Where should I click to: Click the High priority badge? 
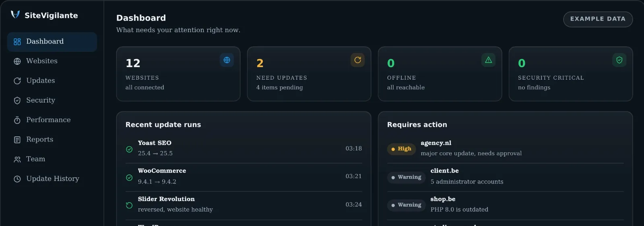(401, 149)
